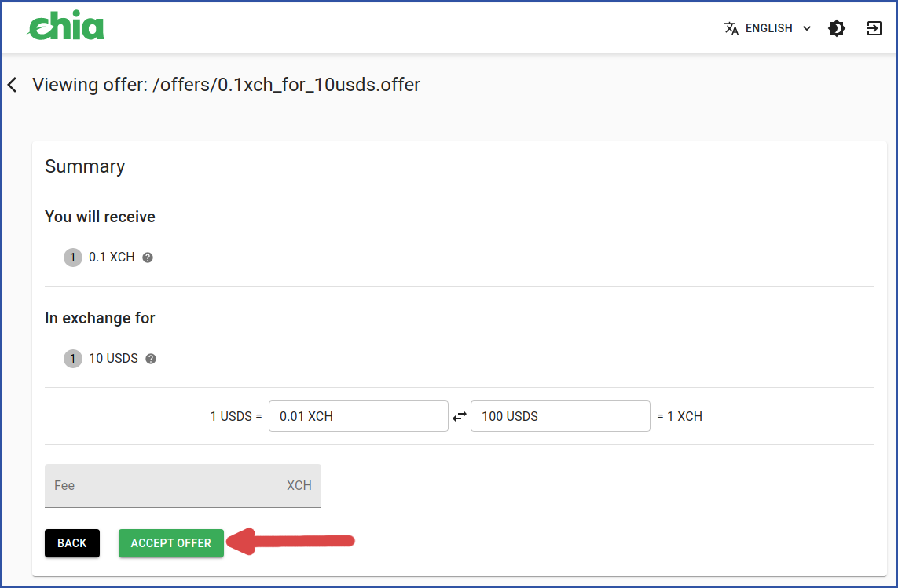Click the log out icon
The height and width of the screenshot is (588, 898).
(x=874, y=28)
